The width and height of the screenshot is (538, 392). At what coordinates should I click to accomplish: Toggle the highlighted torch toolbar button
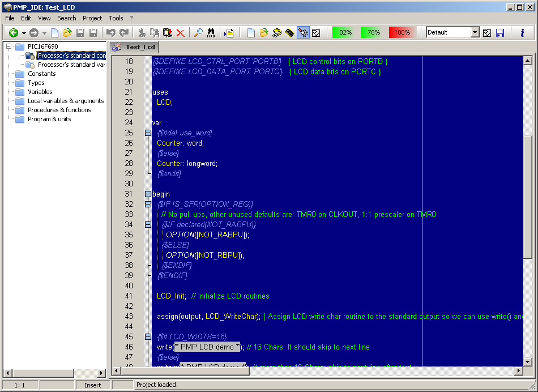point(303,33)
